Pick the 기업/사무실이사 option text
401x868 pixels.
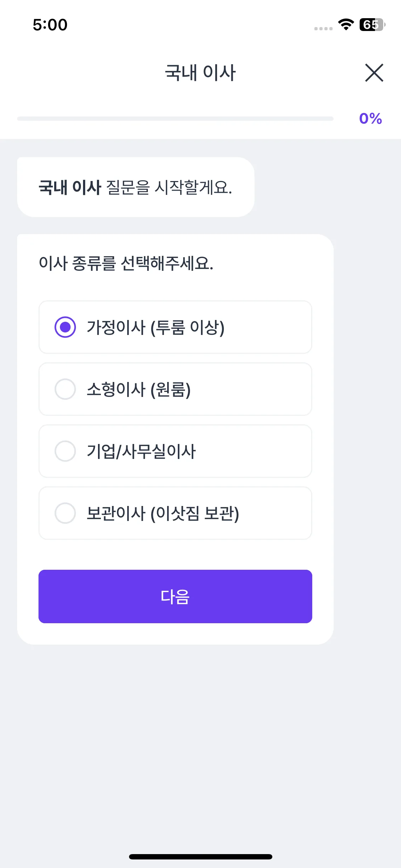tap(141, 451)
